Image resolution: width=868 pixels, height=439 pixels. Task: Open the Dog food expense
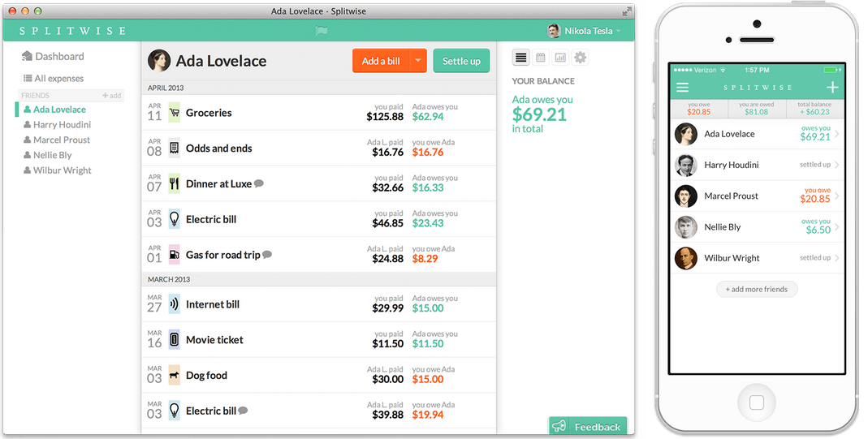click(x=319, y=375)
